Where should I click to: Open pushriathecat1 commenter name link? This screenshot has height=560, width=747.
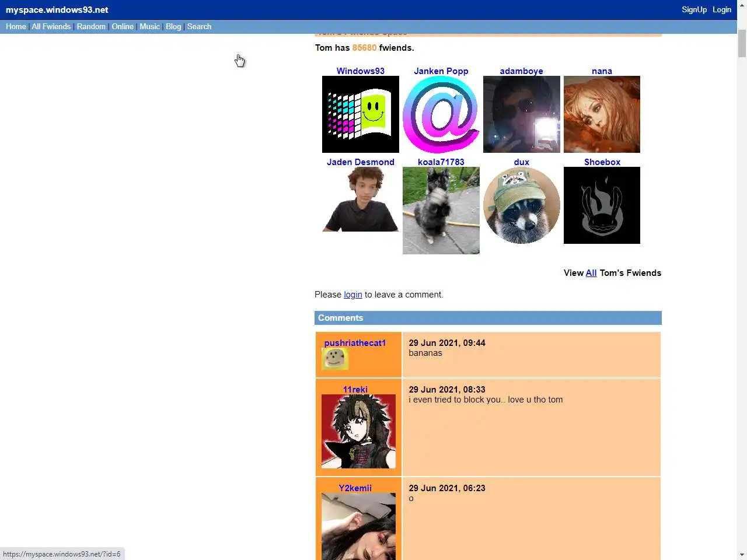355,343
